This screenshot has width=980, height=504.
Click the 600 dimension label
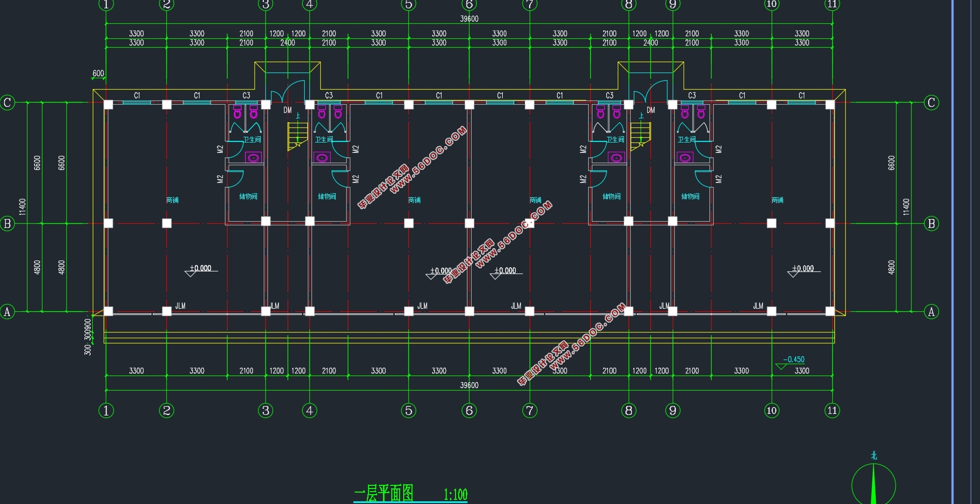(x=98, y=74)
